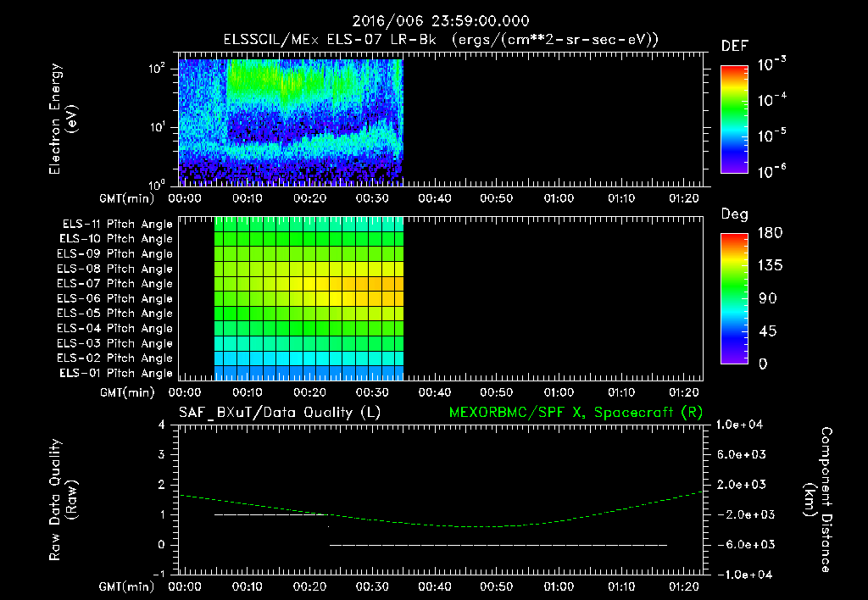
Task: Click the 45 tick on Deg colorbar
Action: [x=768, y=331]
